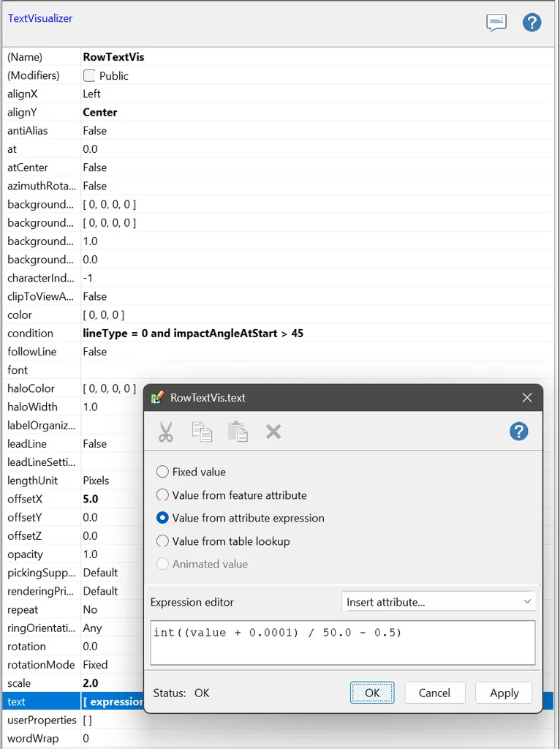The height and width of the screenshot is (749, 560).
Task: Click the RowTextVis.text dialog title icon
Action: tap(157, 397)
